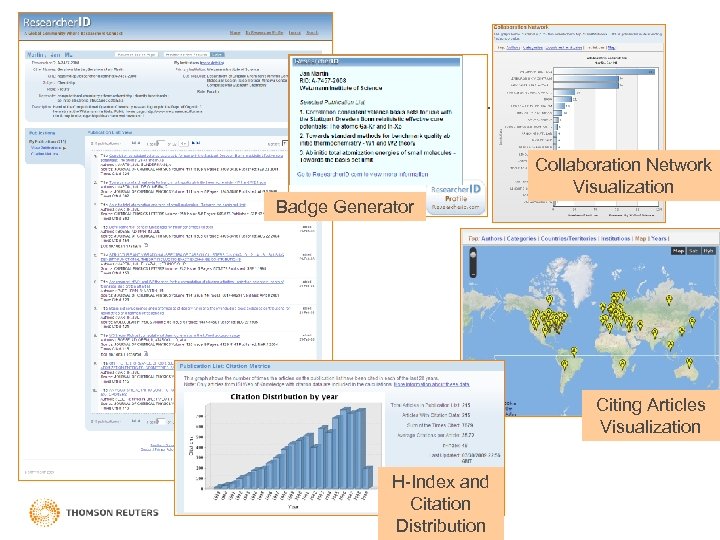Click the map pin in Southeast Asia
The width and height of the screenshot is (720, 540).
[x=670, y=344]
